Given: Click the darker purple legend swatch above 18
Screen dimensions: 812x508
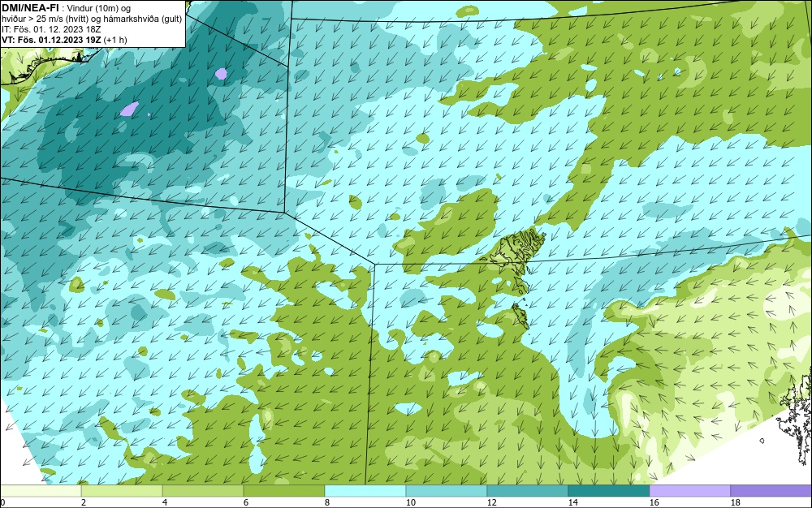Looking at the screenshot, I should pyautogui.click(x=771, y=490).
